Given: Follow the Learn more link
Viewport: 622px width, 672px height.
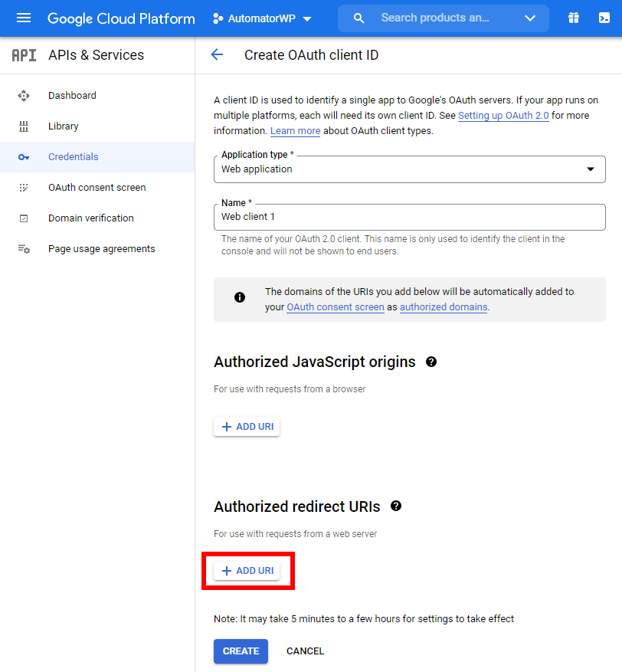Looking at the screenshot, I should pos(295,131).
